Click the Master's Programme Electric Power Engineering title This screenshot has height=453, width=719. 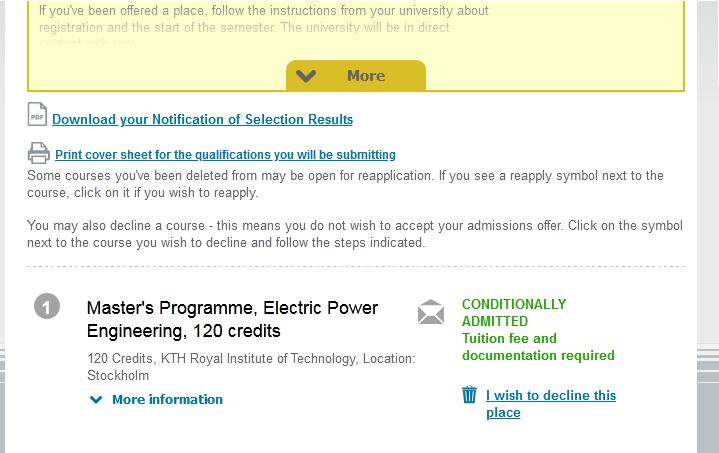(232, 319)
